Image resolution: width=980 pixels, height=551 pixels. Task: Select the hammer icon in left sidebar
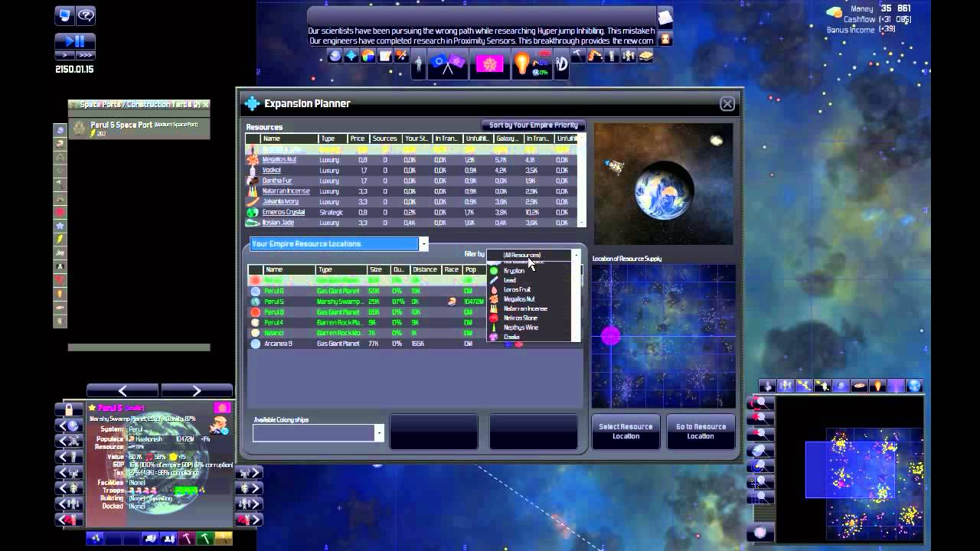60,184
